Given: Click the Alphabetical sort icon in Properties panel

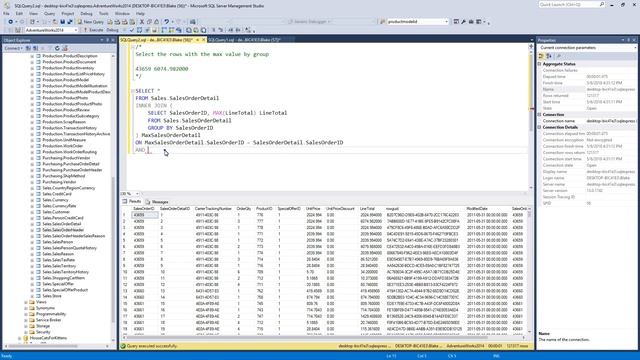Looking at the screenshot, I should coord(549,56).
